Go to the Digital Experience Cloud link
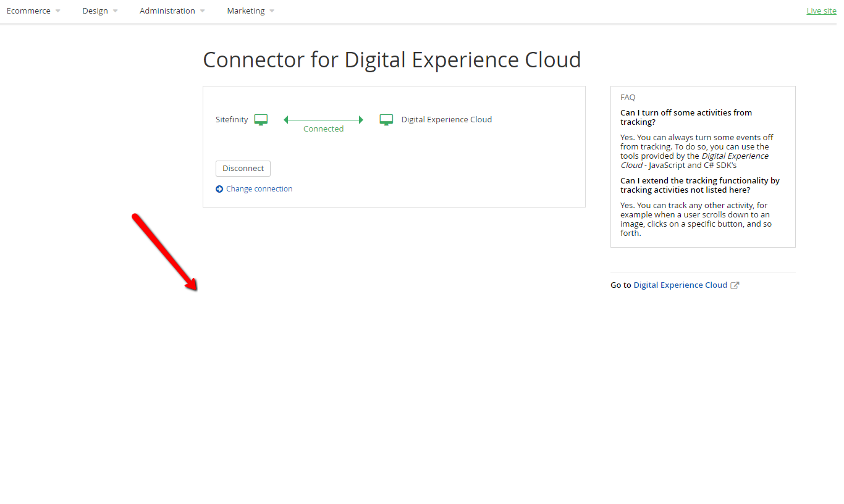Viewport: 844px width, 504px height. pyautogui.click(x=680, y=285)
